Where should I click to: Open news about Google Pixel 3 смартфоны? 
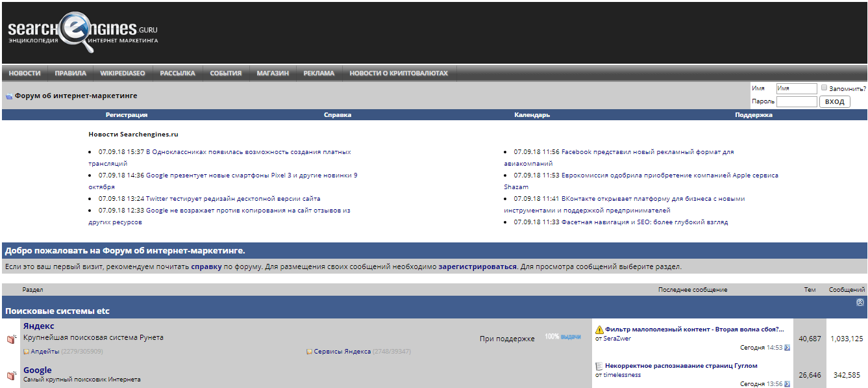[223, 181]
